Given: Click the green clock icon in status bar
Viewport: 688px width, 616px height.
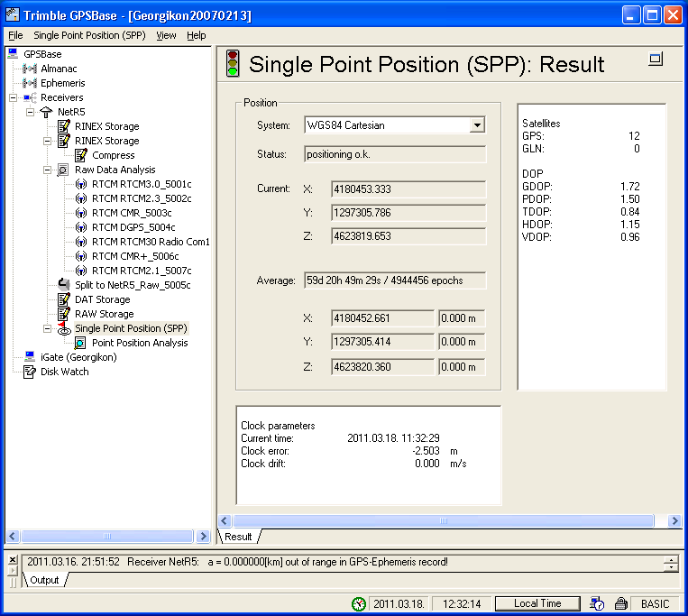Looking at the screenshot, I should pos(359,604).
